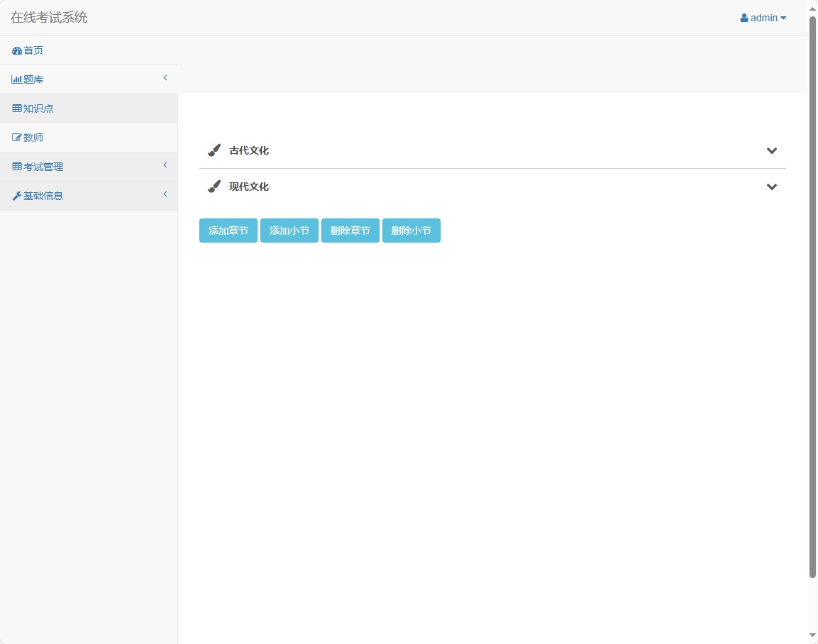The image size is (818, 644).
Task: Expand the 考试管理 submenu arrow
Action: (x=165, y=165)
